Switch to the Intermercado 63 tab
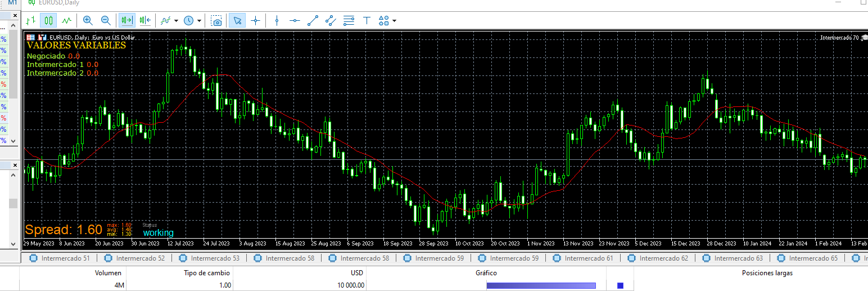The image size is (868, 291). tap(733, 258)
